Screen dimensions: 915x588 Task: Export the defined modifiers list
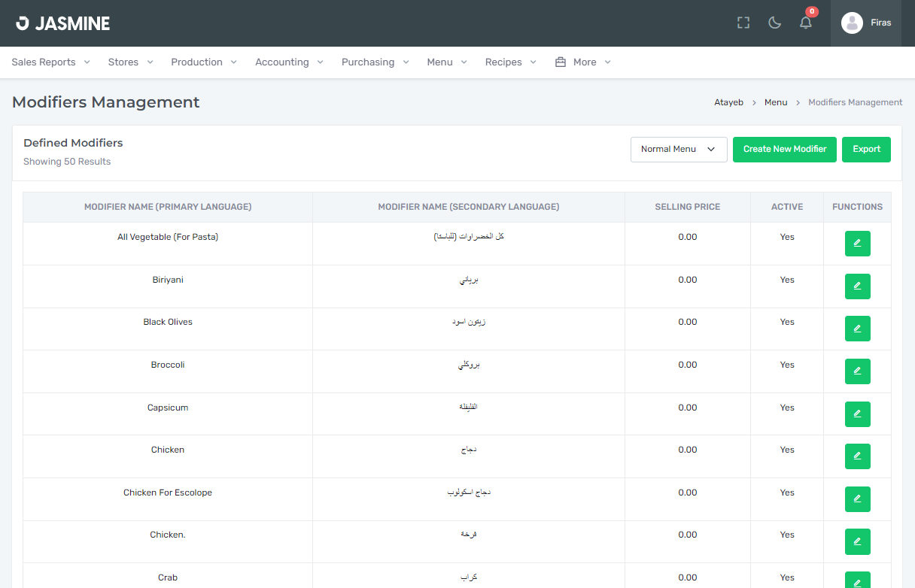click(x=866, y=149)
